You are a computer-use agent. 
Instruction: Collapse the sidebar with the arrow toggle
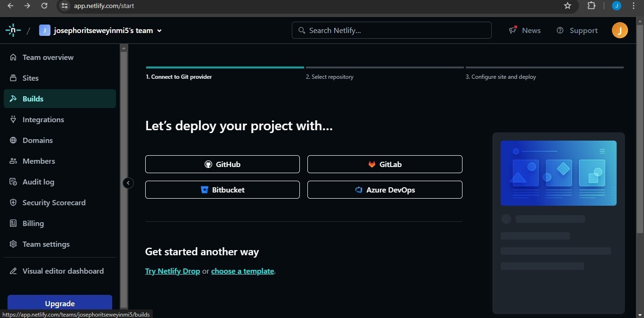coord(128,183)
